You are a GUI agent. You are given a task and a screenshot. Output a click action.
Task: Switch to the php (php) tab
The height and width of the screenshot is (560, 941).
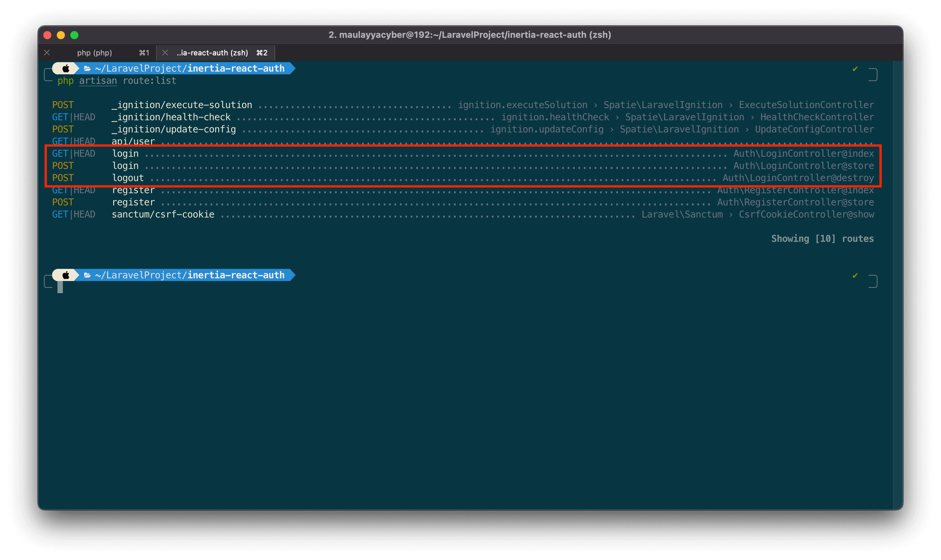pyautogui.click(x=94, y=52)
